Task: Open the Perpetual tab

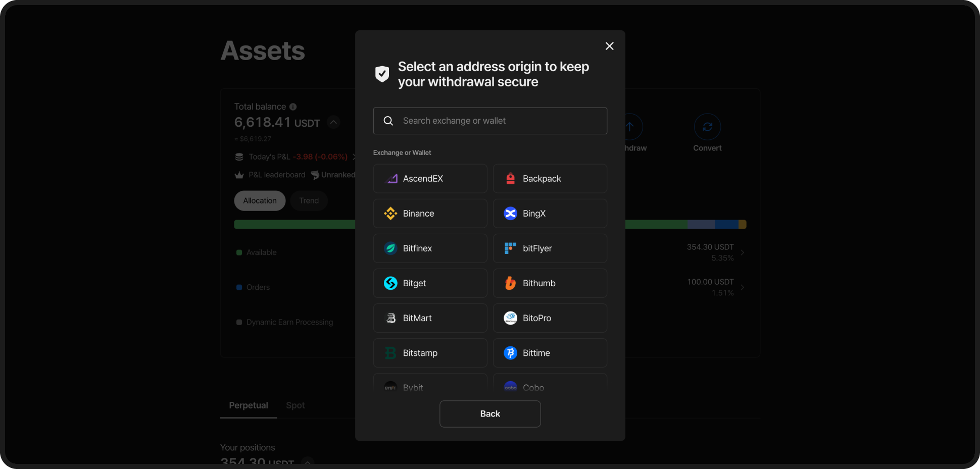Action: [249, 405]
